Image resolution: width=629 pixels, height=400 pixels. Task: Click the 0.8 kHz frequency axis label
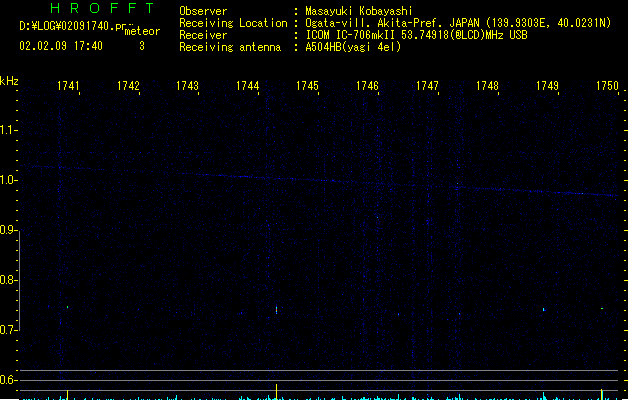pos(8,280)
